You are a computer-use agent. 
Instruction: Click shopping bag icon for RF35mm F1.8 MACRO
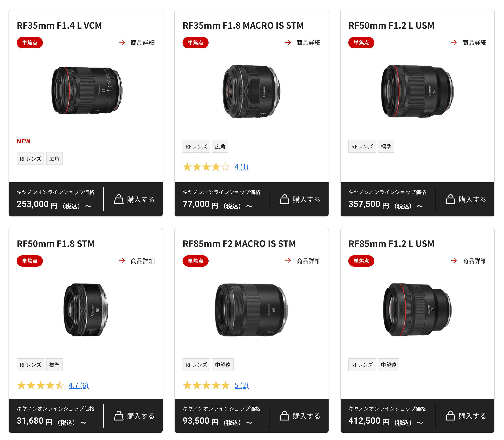click(x=284, y=199)
